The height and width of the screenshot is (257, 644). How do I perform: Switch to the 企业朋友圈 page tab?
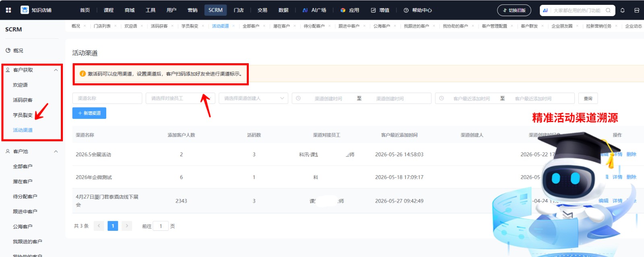[562, 26]
